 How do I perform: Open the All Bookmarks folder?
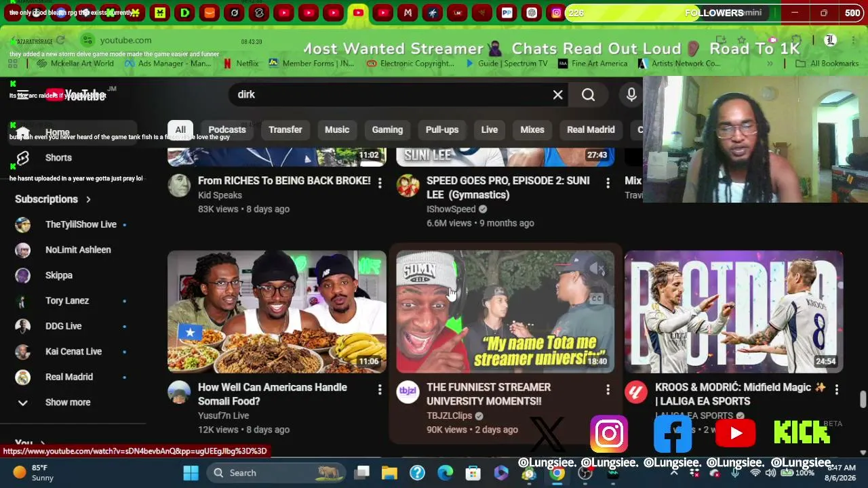(827, 64)
